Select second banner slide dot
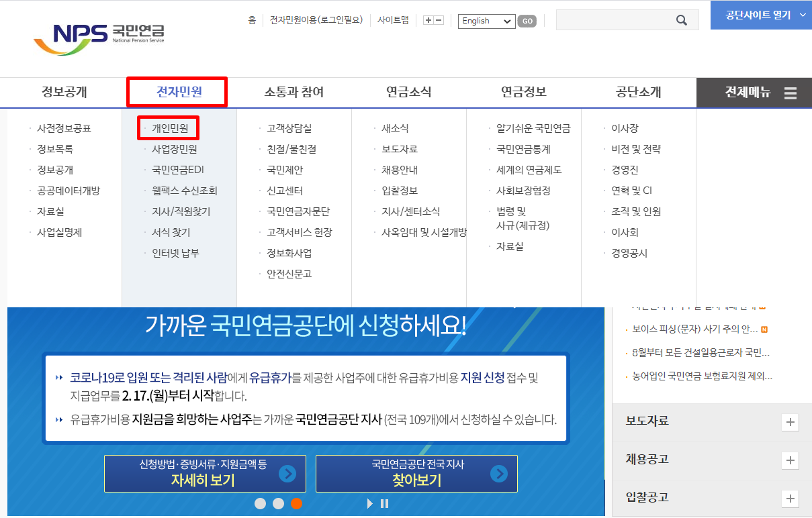The height and width of the screenshot is (518, 812). (278, 503)
